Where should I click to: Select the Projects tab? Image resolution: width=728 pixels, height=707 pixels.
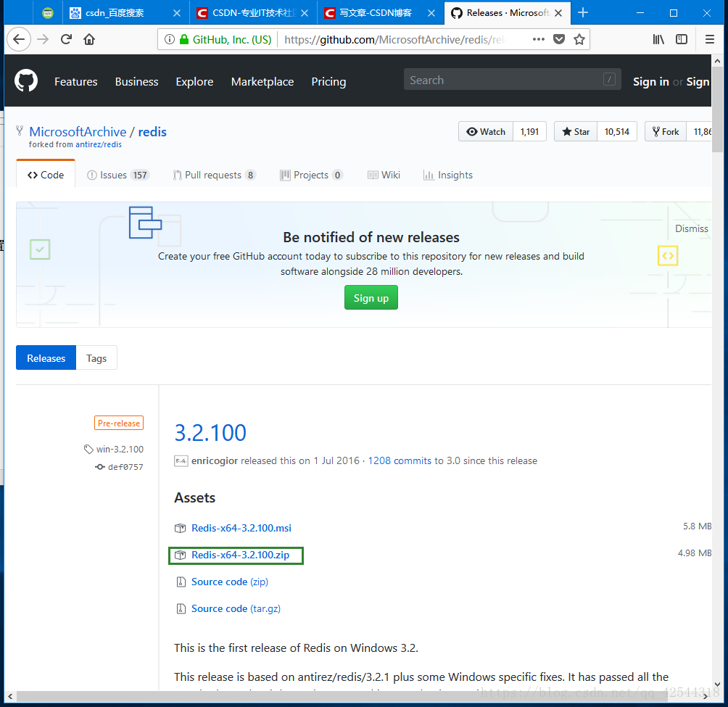(x=311, y=175)
